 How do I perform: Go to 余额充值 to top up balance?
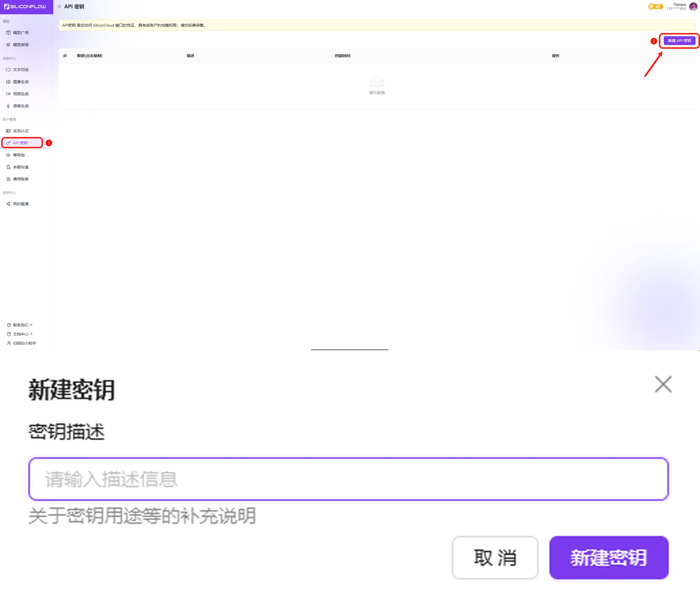tap(21, 167)
